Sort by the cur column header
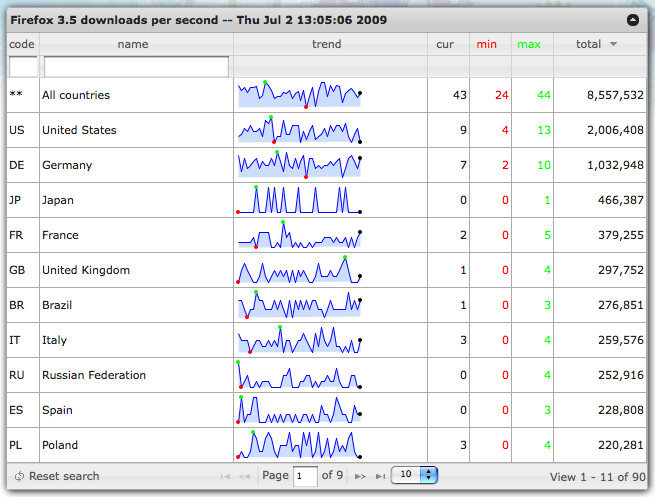 (445, 44)
